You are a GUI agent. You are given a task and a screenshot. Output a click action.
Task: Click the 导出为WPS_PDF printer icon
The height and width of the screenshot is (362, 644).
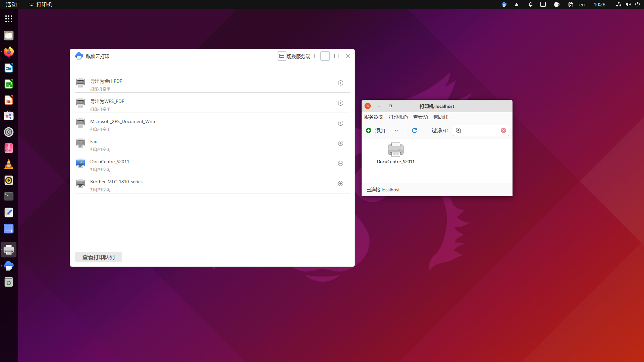coord(80,103)
